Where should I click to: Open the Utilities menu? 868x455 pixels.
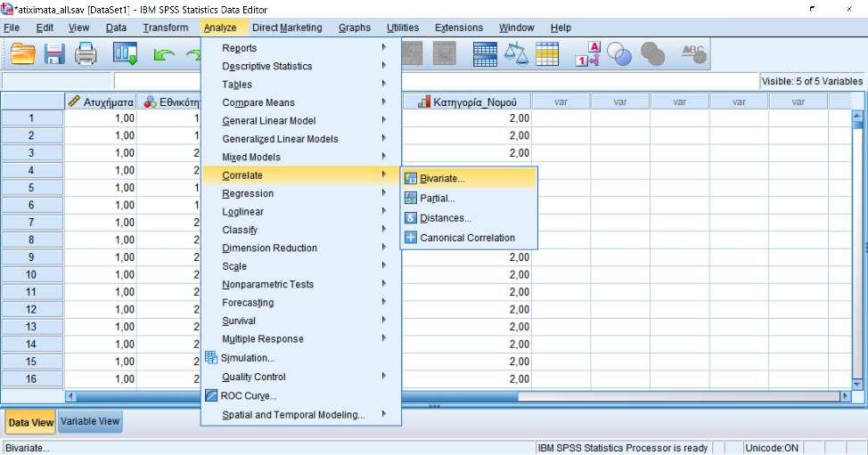pos(403,28)
